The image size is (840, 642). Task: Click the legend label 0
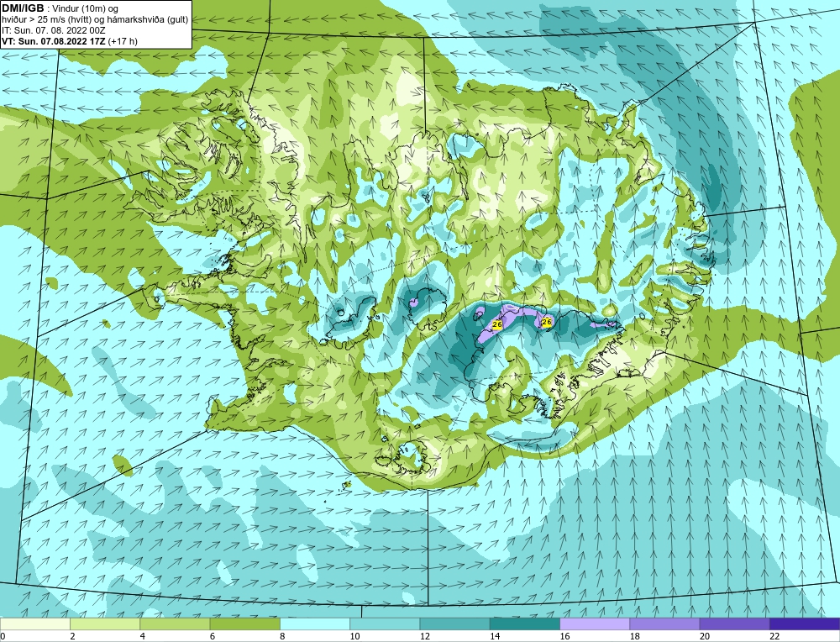3,636
